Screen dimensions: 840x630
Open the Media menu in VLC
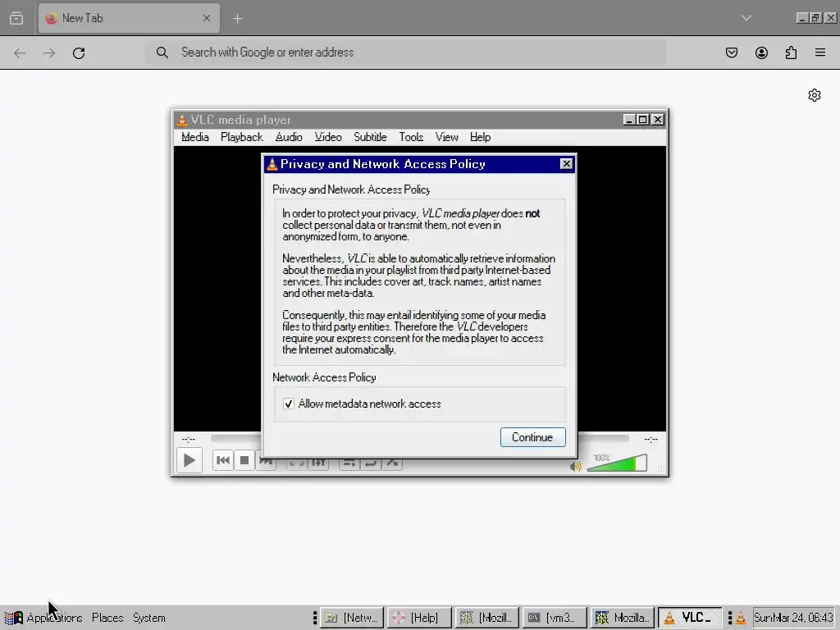[195, 137]
